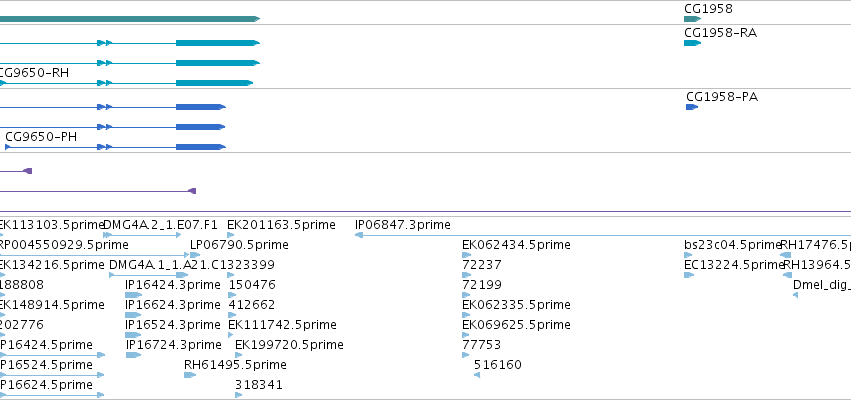This screenshot has height=400, width=851.
Task: Open the CG9650-RH transcript label
Action: (34, 73)
